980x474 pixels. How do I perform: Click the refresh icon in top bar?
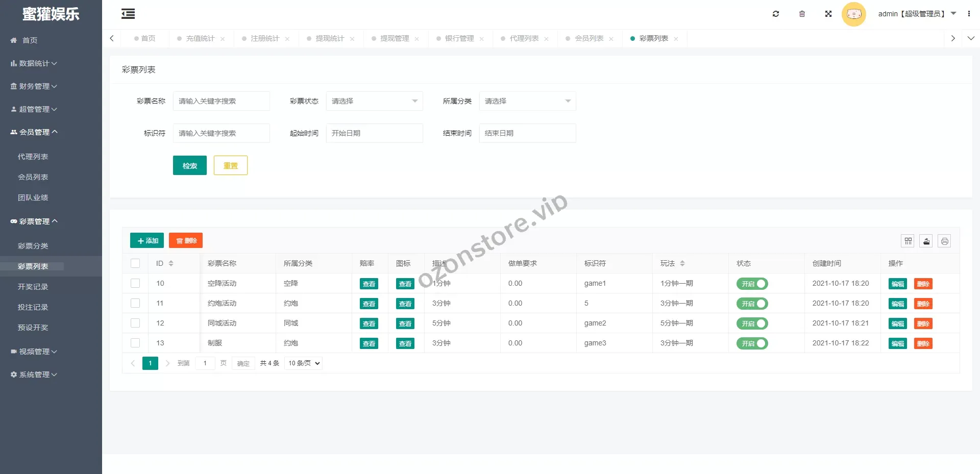click(x=776, y=14)
